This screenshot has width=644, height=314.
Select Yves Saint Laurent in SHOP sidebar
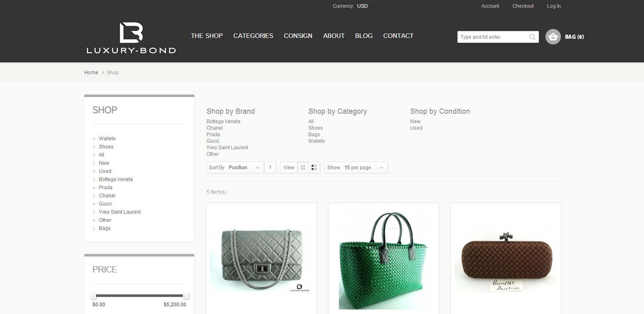[x=120, y=212]
